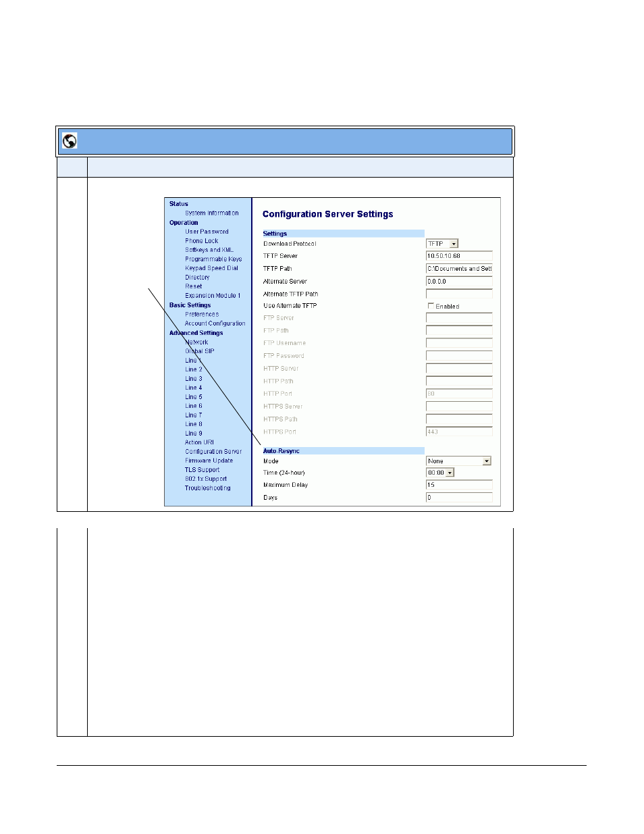Click the HTTP Path field
Image resolution: width=644 pixels, height=834 pixels.
459,382
